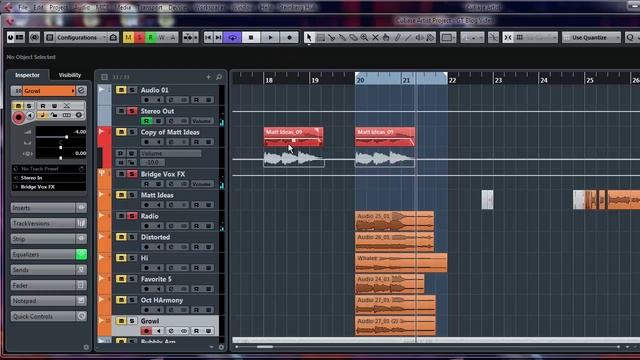The width and height of the screenshot is (640, 360).
Task: Select the Range Selection tool
Action: 321,38
